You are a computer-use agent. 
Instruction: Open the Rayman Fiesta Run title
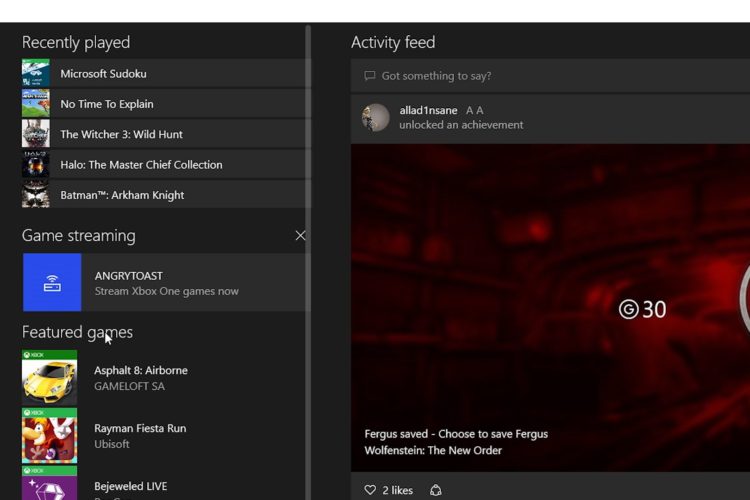[x=140, y=428]
